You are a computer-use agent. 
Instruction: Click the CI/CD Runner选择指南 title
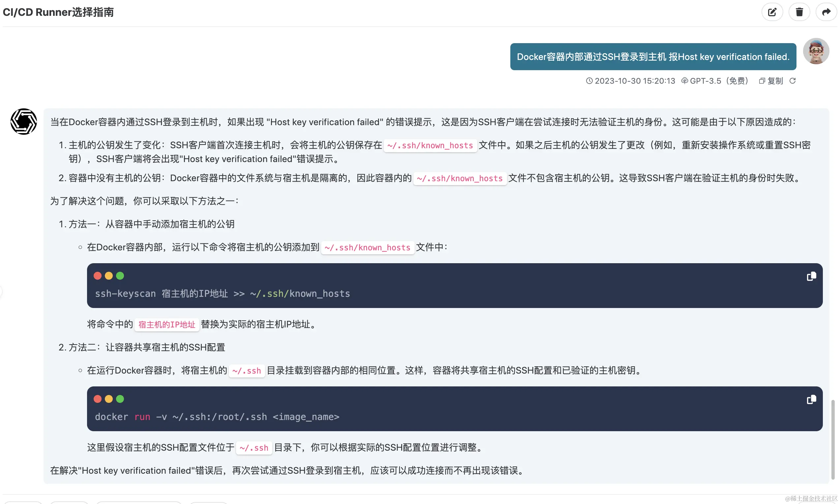58,12
